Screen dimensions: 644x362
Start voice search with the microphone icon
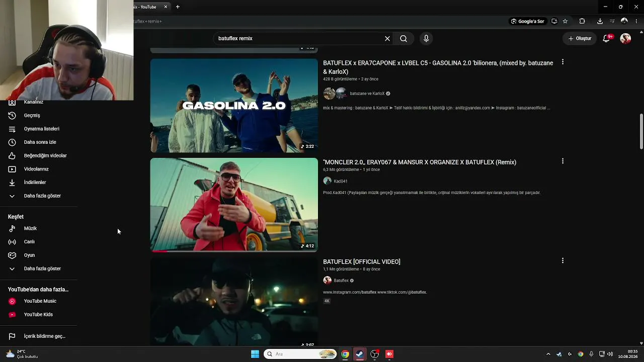[426, 39]
